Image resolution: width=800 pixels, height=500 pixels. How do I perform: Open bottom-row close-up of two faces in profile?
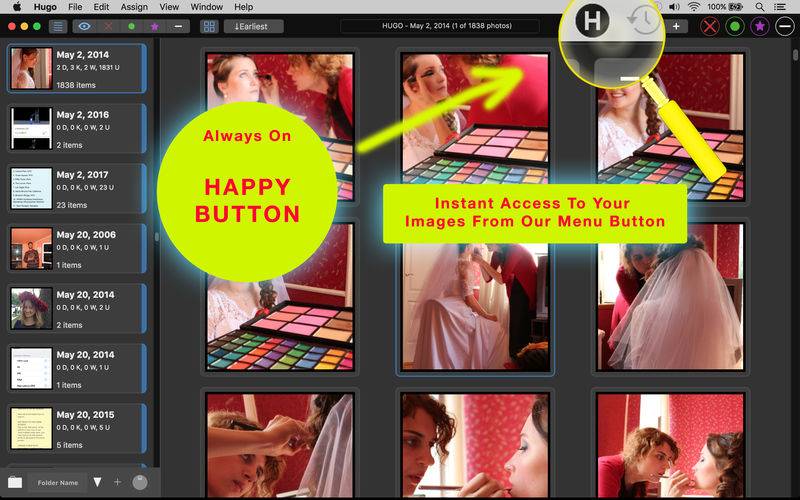(x=476, y=444)
